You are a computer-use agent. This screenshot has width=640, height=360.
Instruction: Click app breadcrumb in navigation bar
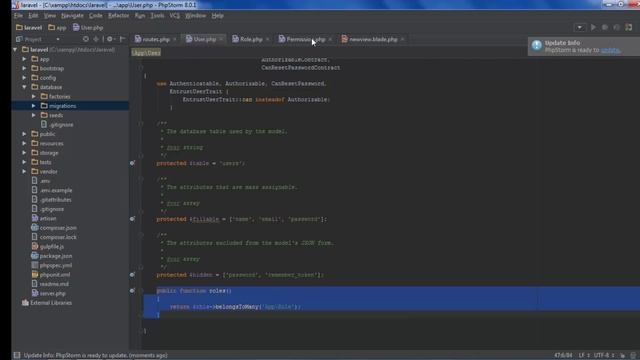coord(57,28)
